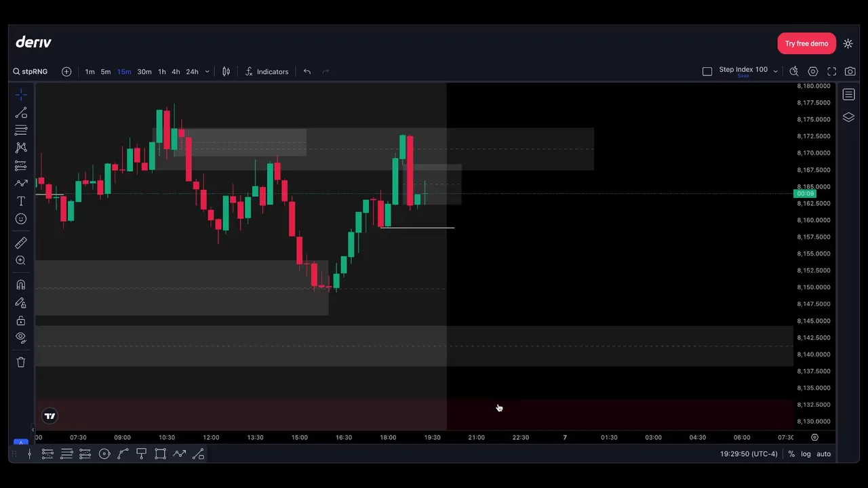Click the Step Index 100 layout name
Screen dimensions: 868x488
tap(743, 69)
